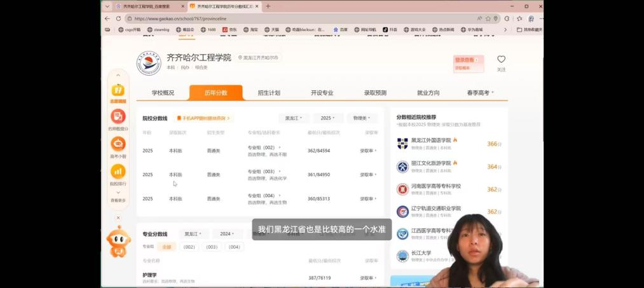Switch to the 学校概况 tab
The image size is (644, 288).
(x=163, y=93)
